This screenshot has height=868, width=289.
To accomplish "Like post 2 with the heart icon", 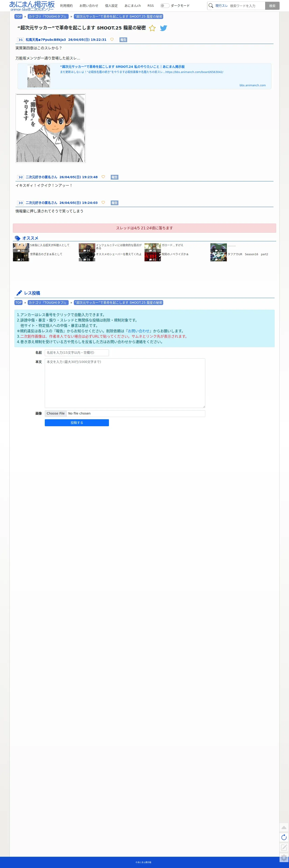I will pos(103,177).
